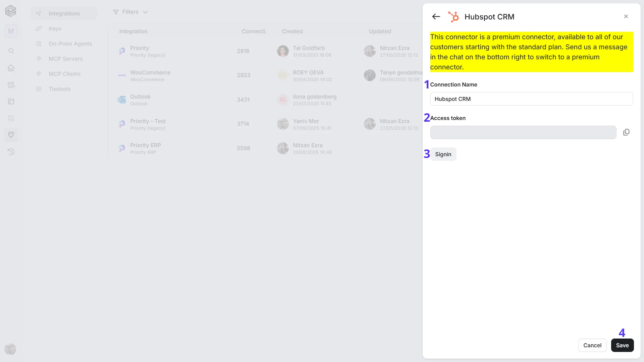Screen dimensions: 644x362
Task: Select the Outlook integration row
Action: [x=265, y=100]
